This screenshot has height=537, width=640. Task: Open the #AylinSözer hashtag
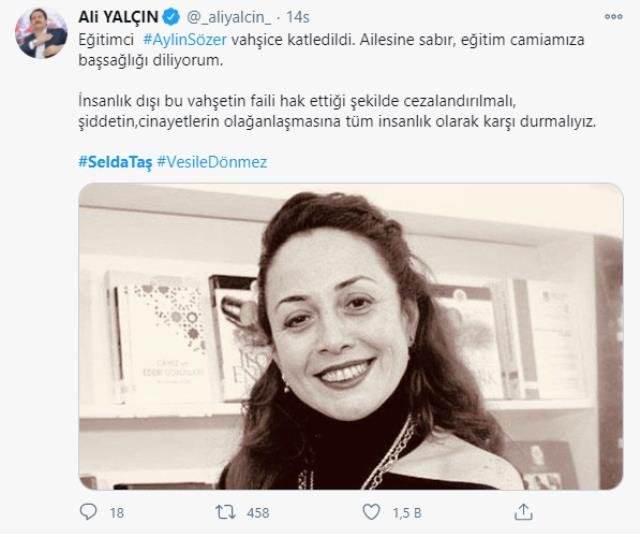pyautogui.click(x=190, y=39)
